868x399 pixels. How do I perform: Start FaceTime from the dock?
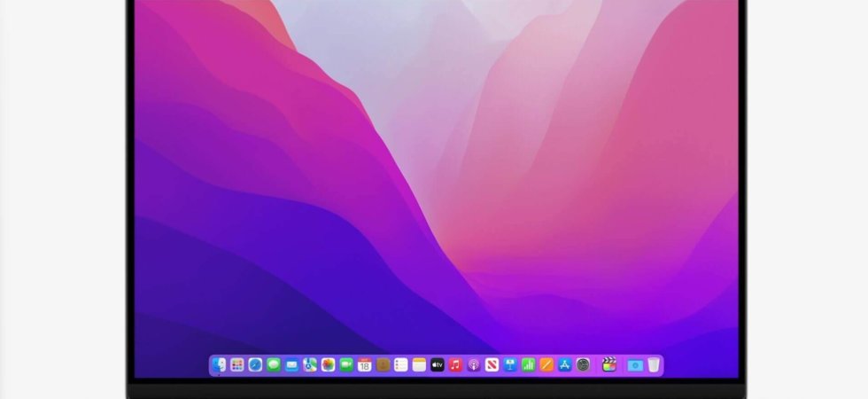tap(346, 364)
